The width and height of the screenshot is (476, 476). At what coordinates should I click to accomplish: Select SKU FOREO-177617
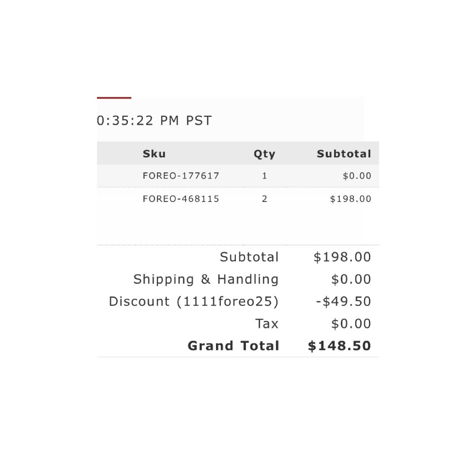(181, 176)
